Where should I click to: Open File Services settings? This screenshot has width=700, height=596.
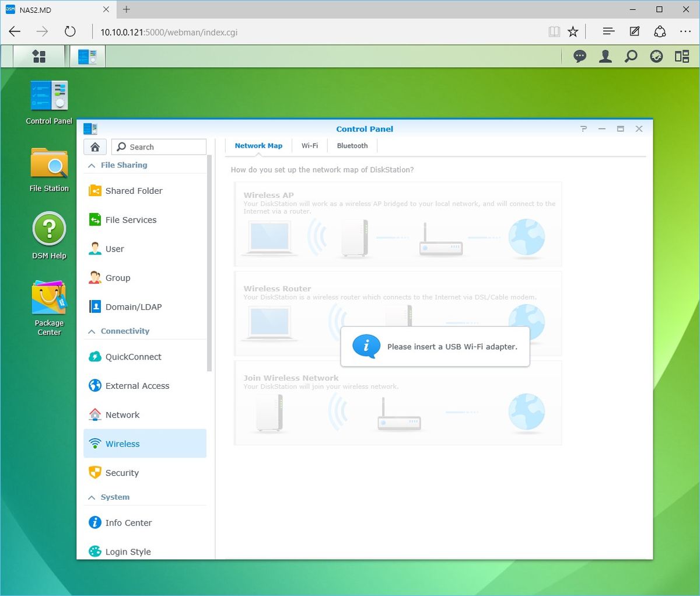(x=145, y=220)
